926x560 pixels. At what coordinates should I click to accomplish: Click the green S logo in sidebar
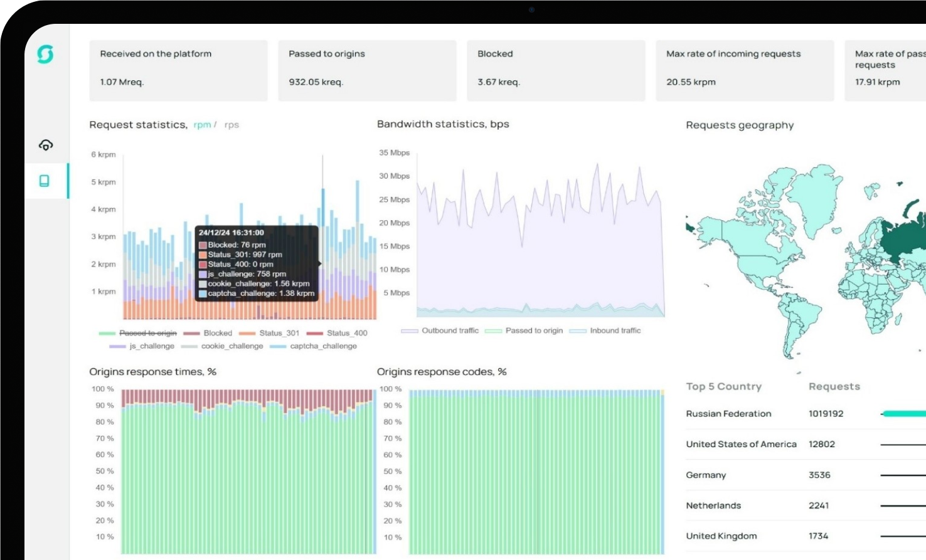pyautogui.click(x=45, y=55)
